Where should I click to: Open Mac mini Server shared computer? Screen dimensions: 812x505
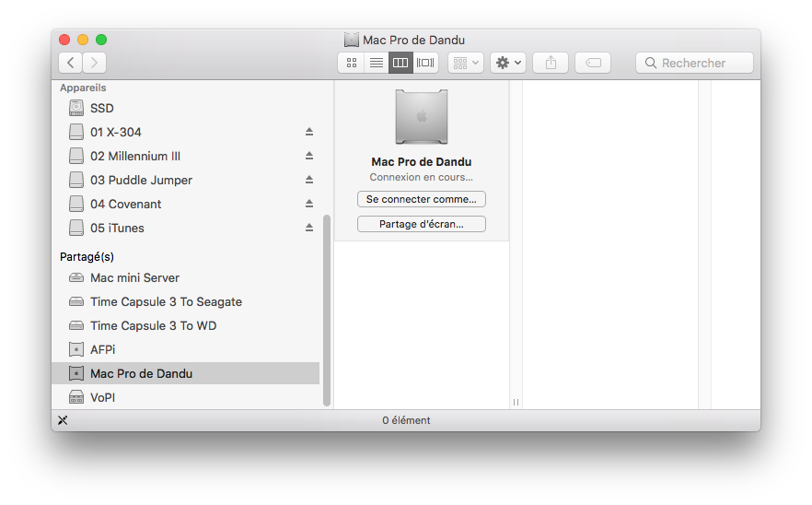pyautogui.click(x=185, y=277)
